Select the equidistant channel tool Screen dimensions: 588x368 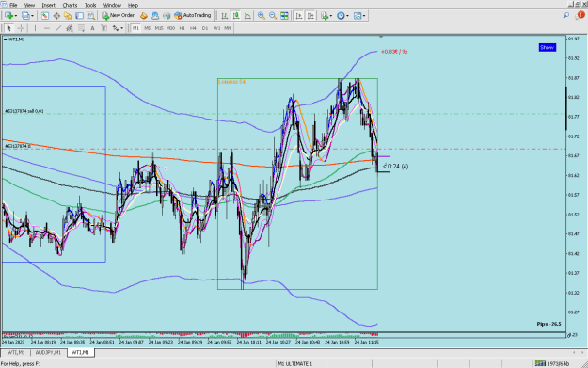point(70,28)
